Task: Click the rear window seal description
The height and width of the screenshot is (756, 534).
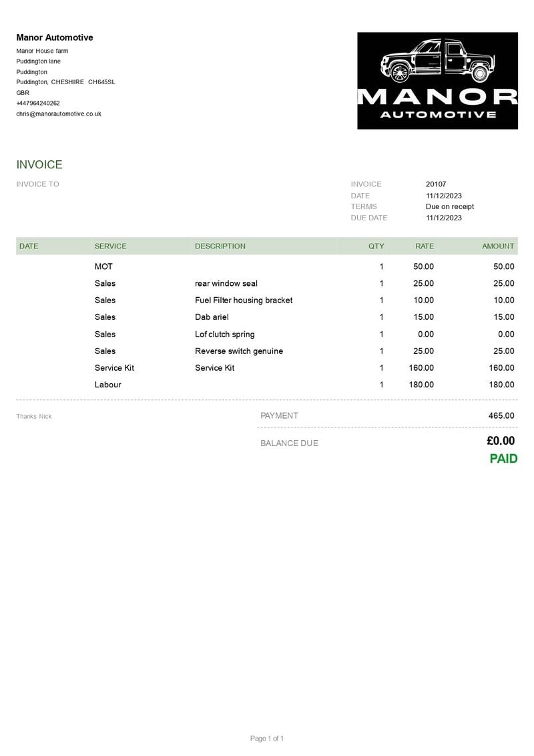Action: point(226,283)
